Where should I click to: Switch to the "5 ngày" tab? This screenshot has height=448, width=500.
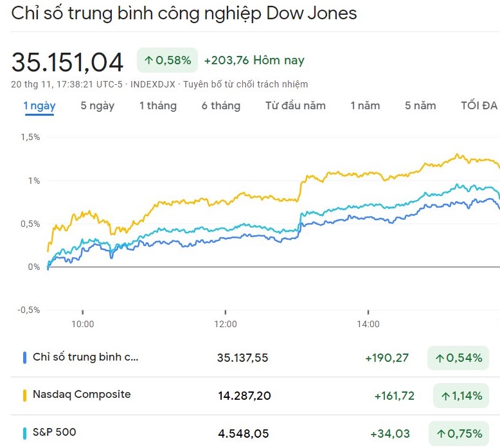click(x=97, y=106)
